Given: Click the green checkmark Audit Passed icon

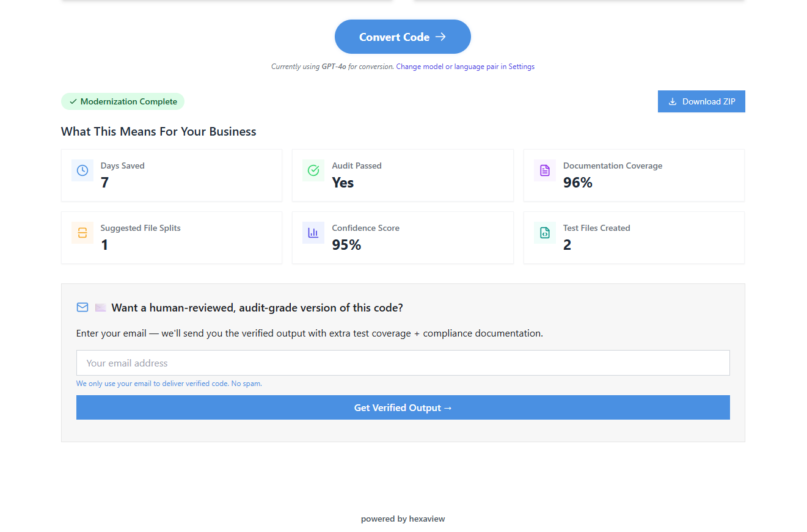Looking at the screenshot, I should click(x=313, y=170).
